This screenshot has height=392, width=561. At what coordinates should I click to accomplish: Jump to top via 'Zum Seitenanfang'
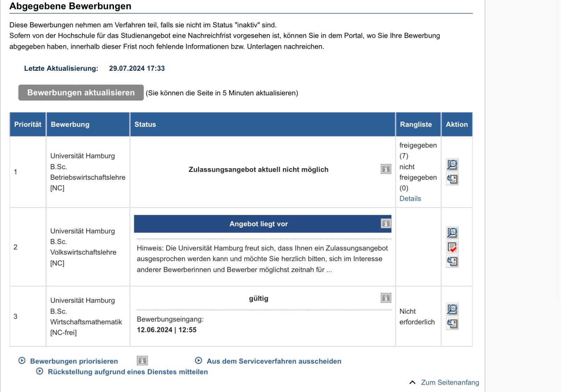point(450,383)
